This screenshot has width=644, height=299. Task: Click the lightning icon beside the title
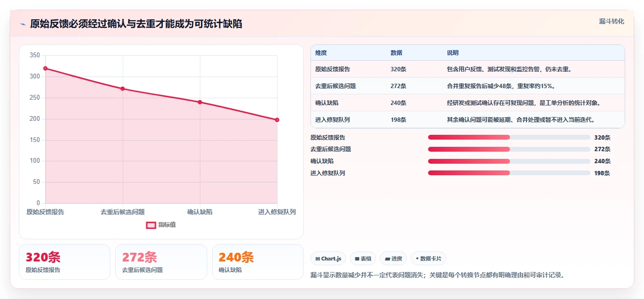tap(23, 24)
